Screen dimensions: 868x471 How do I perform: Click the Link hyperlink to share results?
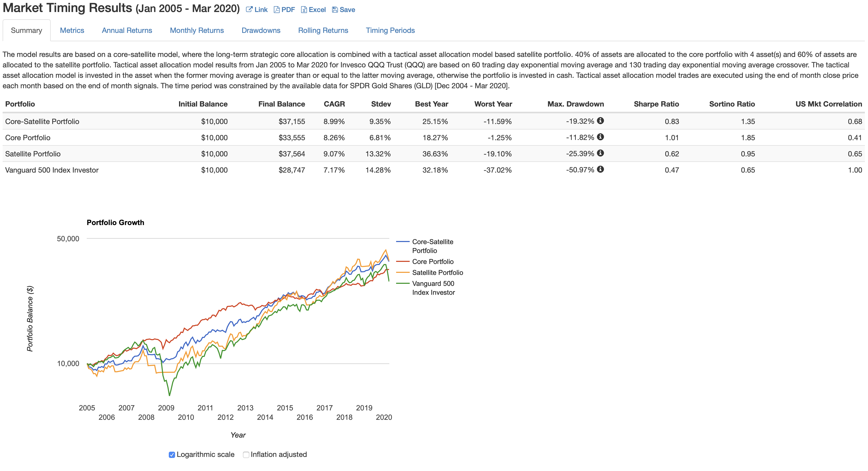(260, 9)
